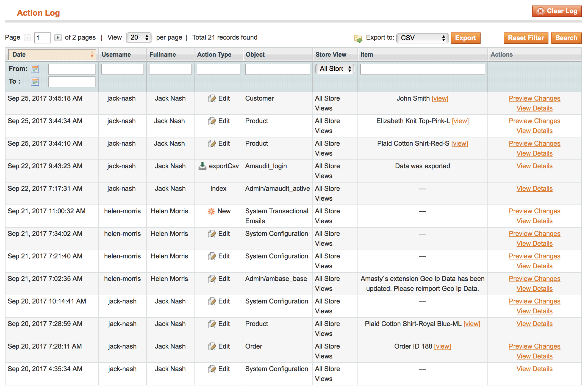The height and width of the screenshot is (392, 588).
Task: Expand the All Store Views filter dropdown
Action: click(335, 69)
